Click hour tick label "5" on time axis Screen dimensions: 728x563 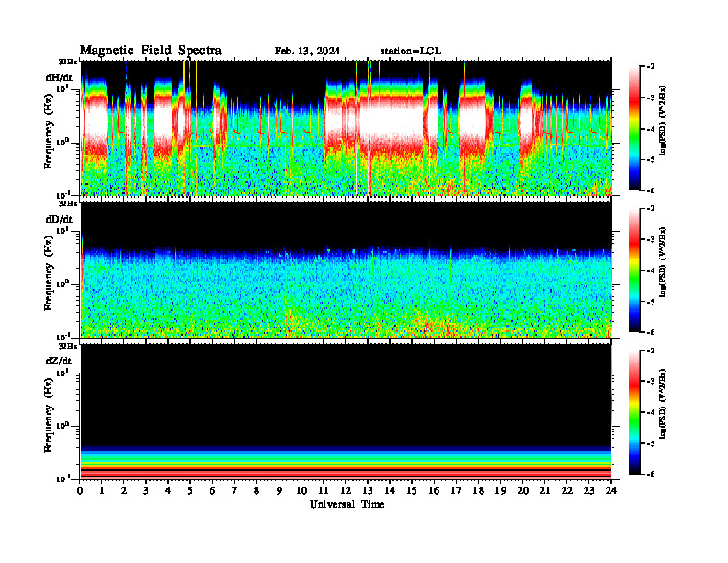[190, 491]
